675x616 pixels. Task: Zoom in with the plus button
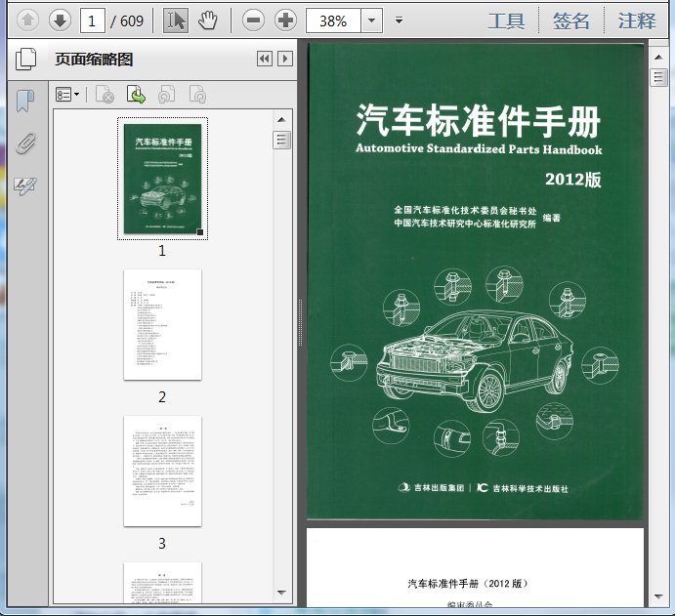[286, 21]
